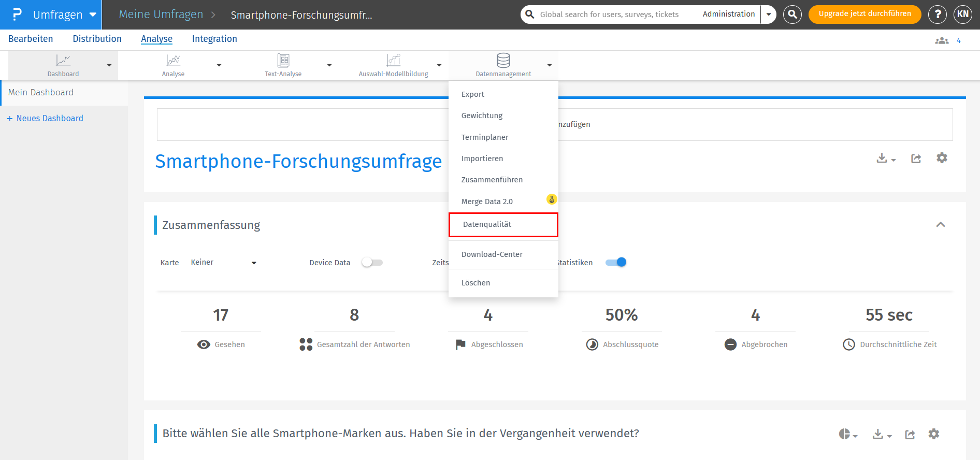Turn off the Statistiken toggle
Screen dimensions: 980x460
point(616,263)
